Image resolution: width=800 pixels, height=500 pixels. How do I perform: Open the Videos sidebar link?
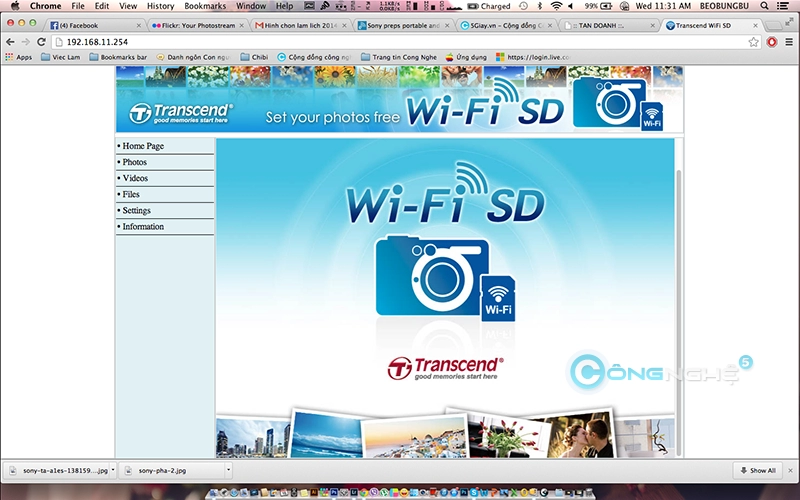coord(135,178)
